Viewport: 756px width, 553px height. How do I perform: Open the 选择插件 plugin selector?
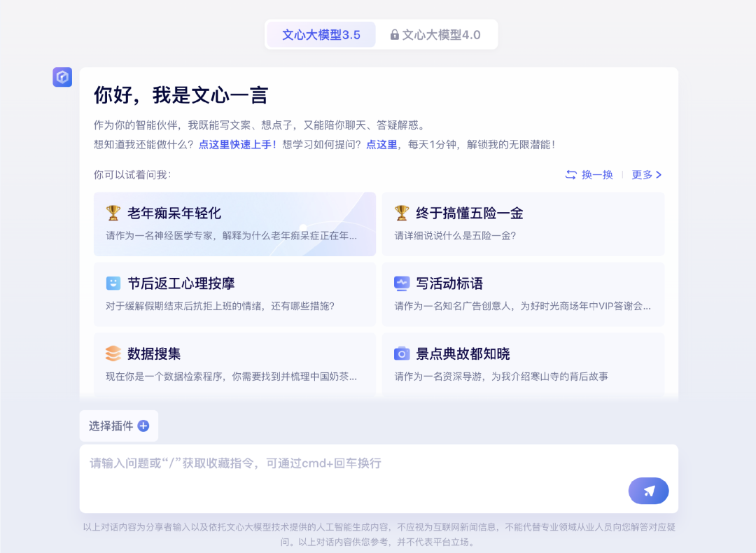point(118,426)
